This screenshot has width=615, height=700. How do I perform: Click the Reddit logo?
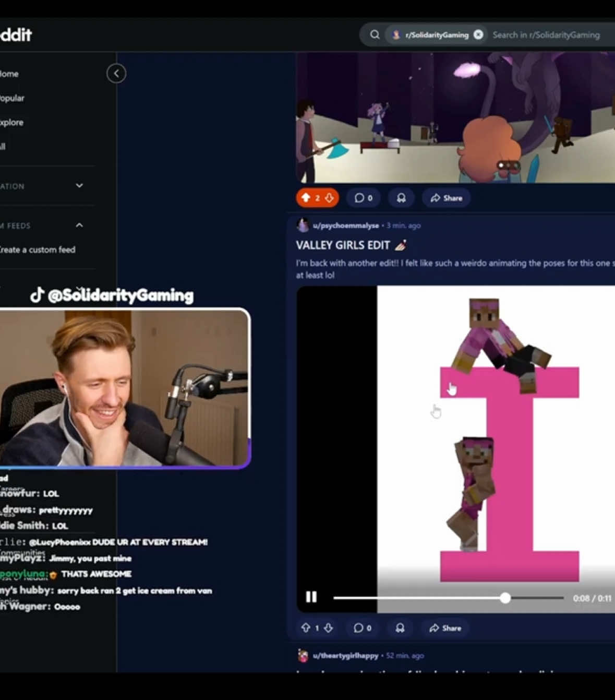click(x=16, y=35)
